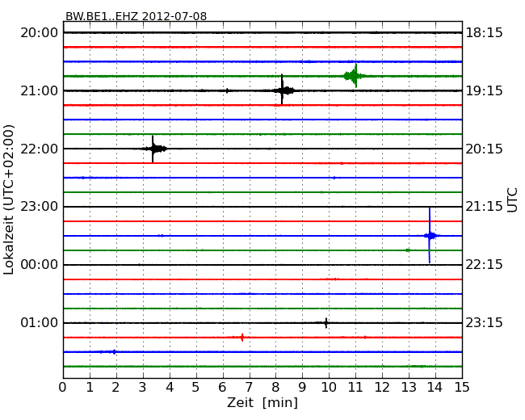Click the tiny black blip near minute 6 on the 21:00 trace
This screenshot has width=525, height=420.
(x=227, y=90)
